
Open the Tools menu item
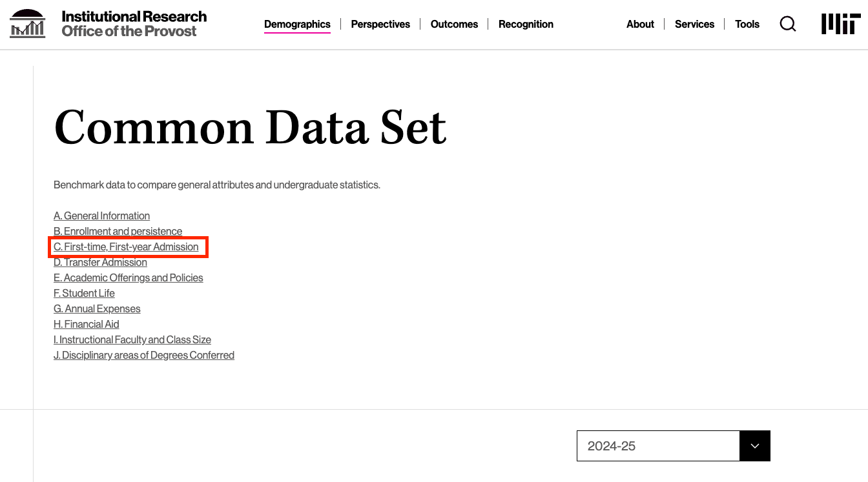(747, 24)
